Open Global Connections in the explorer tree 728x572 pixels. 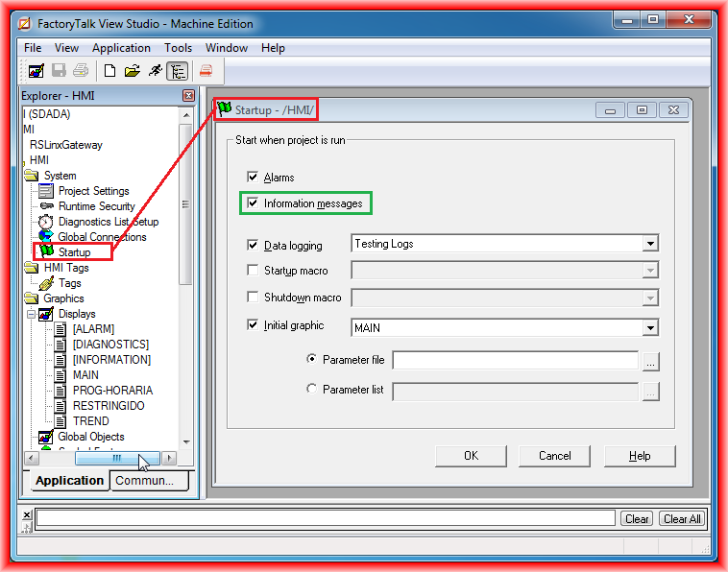pos(102,237)
